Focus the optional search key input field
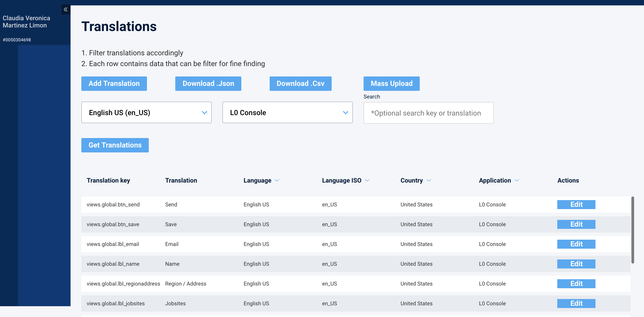Viewport: 644px width, 317px height. coord(428,113)
